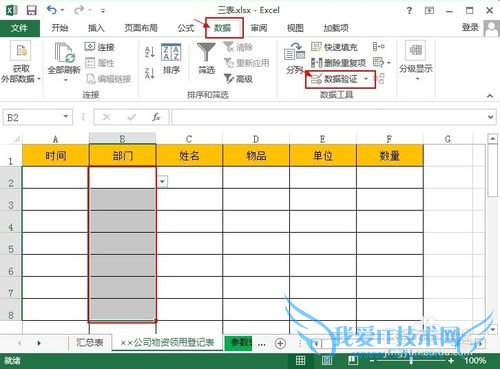500x369 pixels.
Task: Open 获取外部数据 dropdown
Action: tap(21, 62)
